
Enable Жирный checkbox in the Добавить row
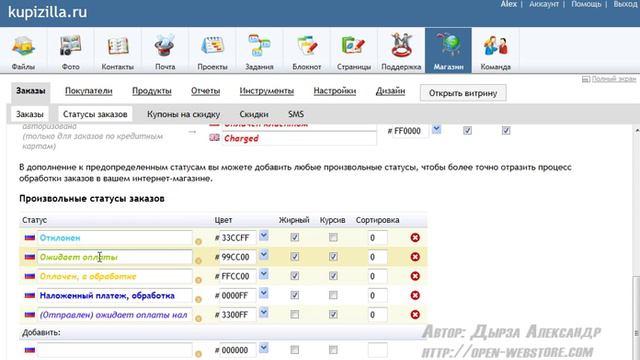295,350
